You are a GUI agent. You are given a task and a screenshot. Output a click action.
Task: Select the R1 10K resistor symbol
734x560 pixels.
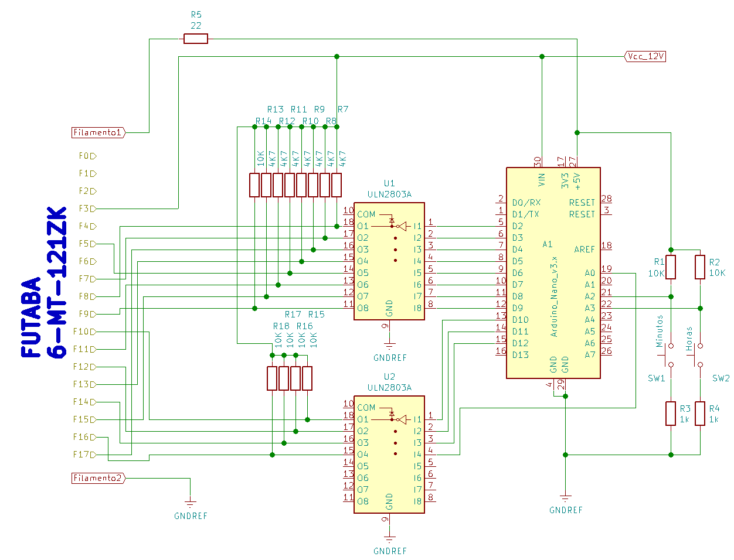point(671,267)
